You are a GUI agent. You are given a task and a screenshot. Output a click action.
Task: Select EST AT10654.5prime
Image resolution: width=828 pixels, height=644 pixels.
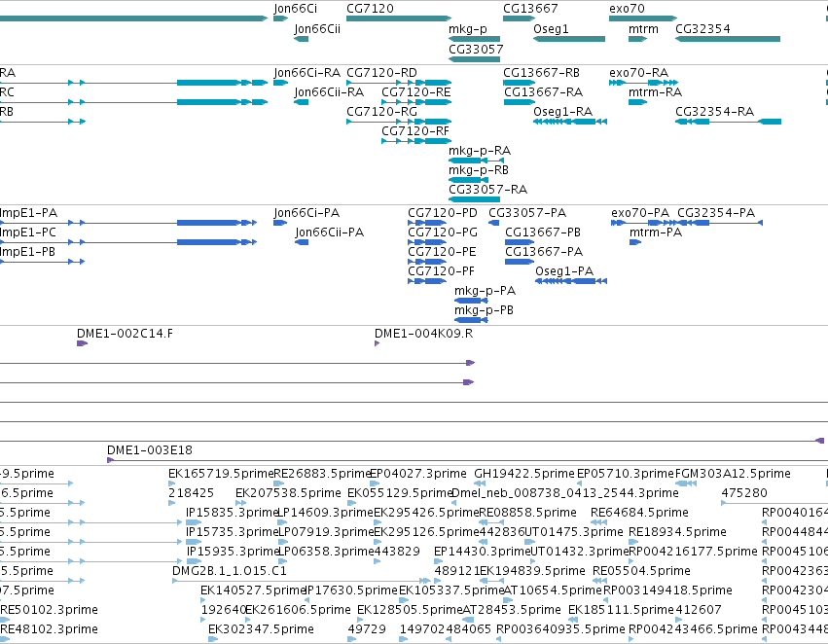click(x=508, y=600)
